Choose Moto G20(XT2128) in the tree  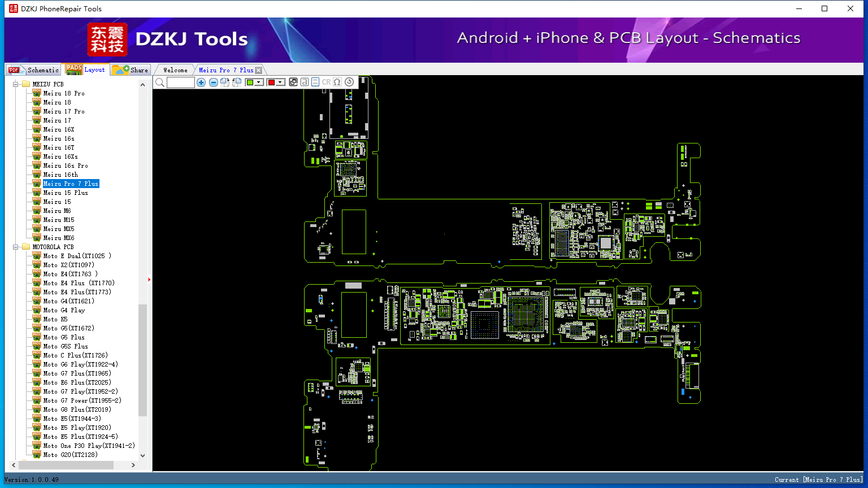(x=71, y=455)
